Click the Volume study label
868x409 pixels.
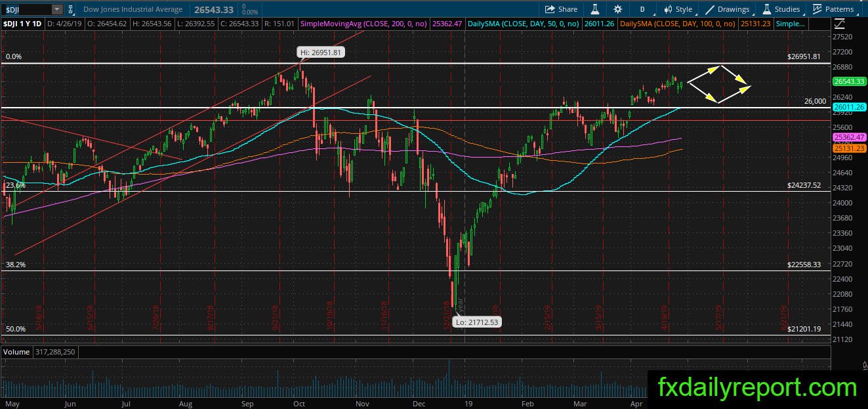[16, 352]
